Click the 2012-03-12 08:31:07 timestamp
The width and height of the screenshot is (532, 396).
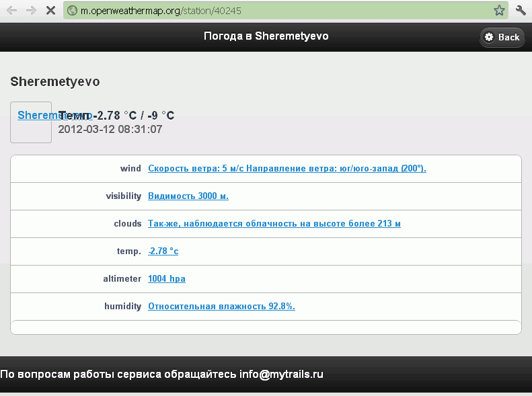tap(110, 129)
